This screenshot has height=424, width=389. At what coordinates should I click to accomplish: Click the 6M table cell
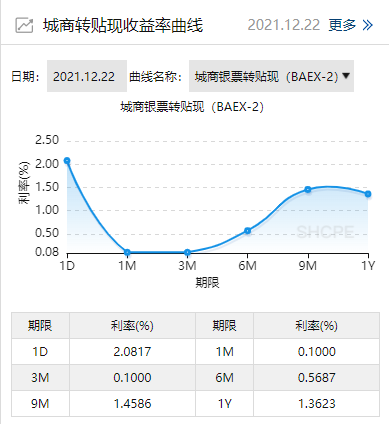point(225,378)
